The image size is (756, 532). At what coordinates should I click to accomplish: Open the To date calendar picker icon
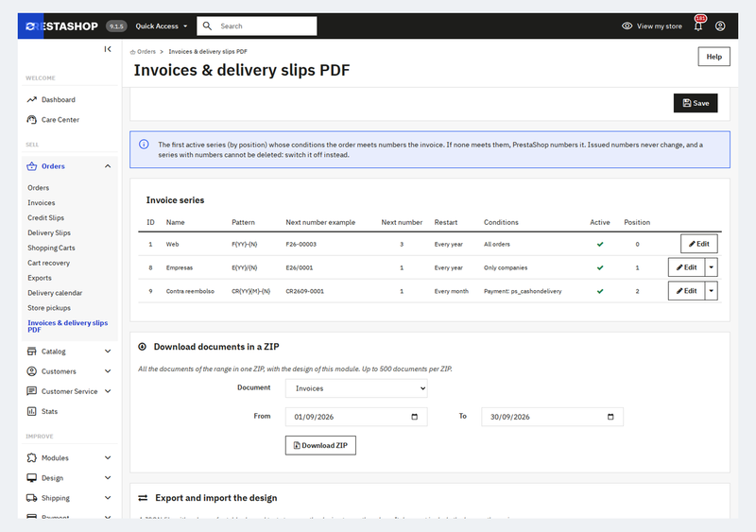[x=610, y=417]
